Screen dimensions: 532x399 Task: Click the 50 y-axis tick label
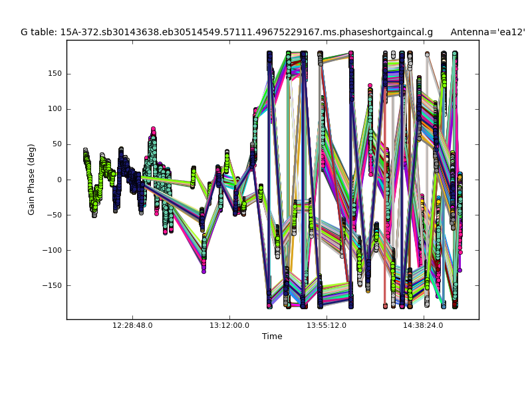point(57,144)
